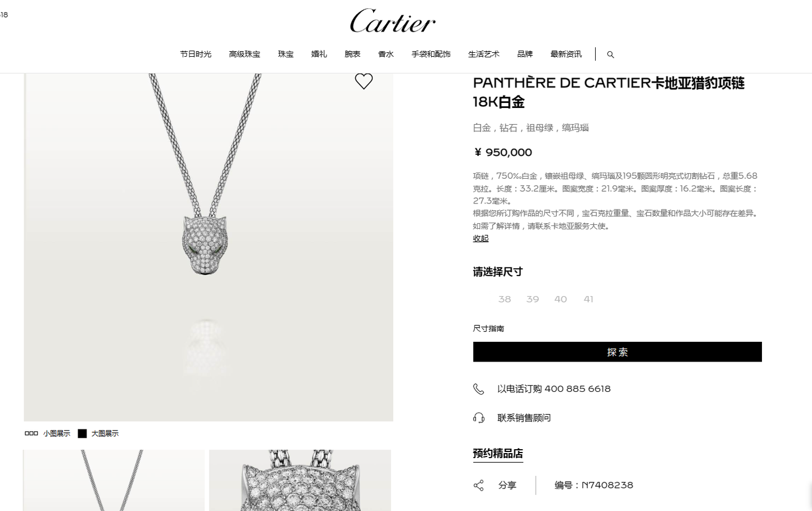Select size 38
Screen dimensions: 812x511
tap(505, 299)
